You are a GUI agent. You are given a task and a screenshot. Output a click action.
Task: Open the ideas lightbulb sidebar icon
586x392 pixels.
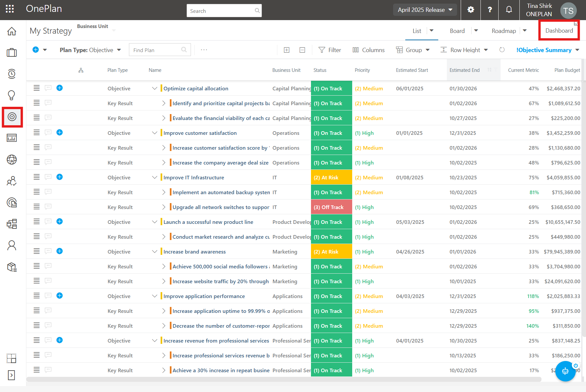pyautogui.click(x=12, y=95)
